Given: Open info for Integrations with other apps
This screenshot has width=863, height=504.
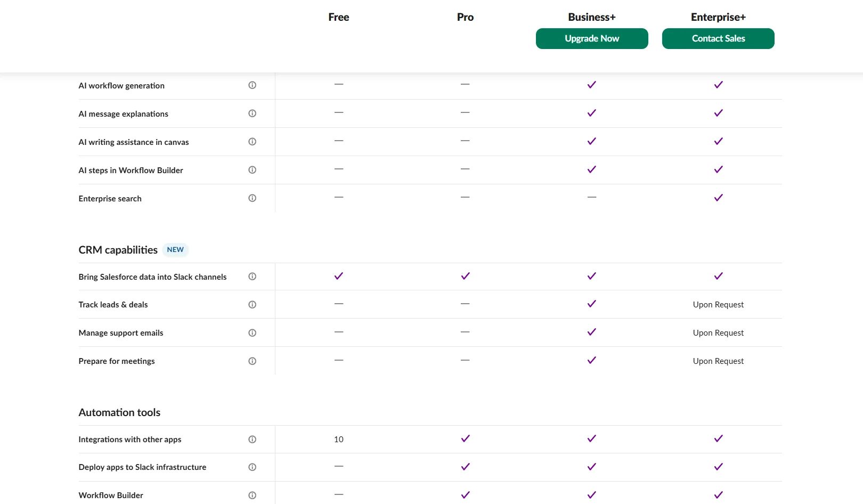Looking at the screenshot, I should (x=253, y=440).
